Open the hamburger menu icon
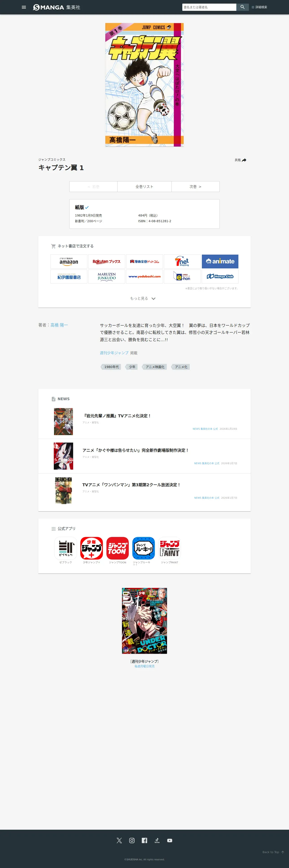The width and height of the screenshot is (289, 868). pyautogui.click(x=24, y=7)
